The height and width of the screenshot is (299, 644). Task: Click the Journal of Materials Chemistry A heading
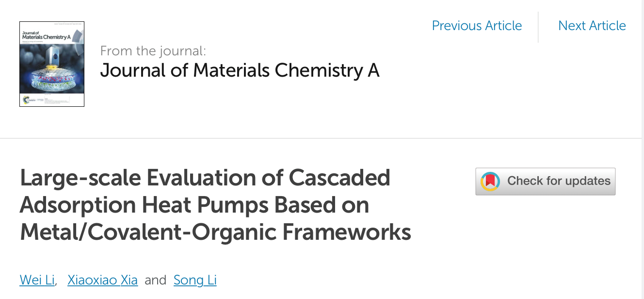pyautogui.click(x=240, y=71)
